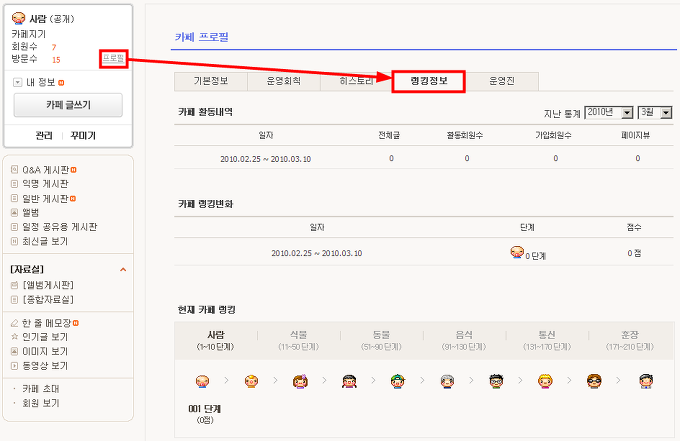Screen dimensions: 680x441
Task: Click the 한 줄 메모장 pencil icon
Action: coord(14,323)
